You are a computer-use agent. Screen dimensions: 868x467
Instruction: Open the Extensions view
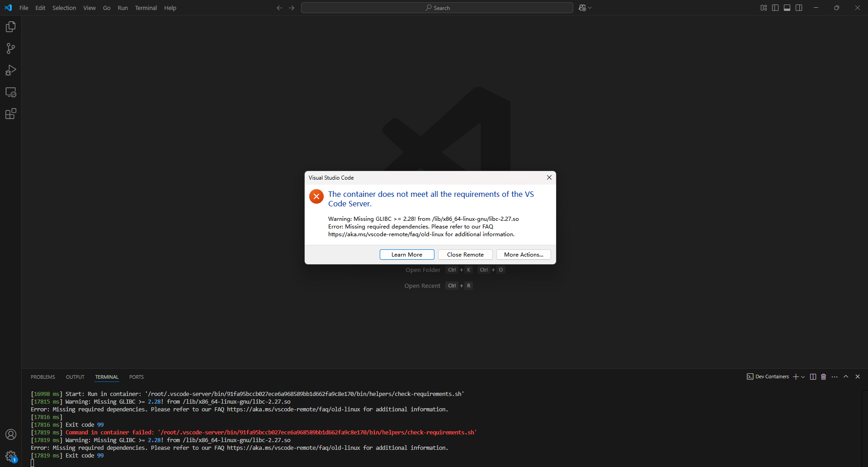point(11,114)
